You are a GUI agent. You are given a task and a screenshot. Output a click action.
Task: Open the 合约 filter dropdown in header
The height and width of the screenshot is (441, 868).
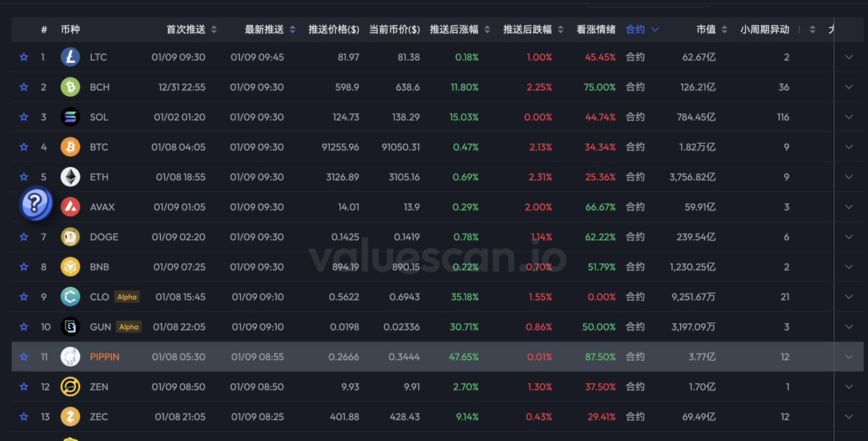[642, 30]
